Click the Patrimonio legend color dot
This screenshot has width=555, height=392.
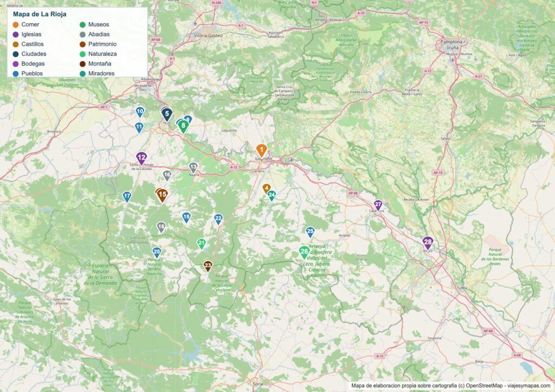pyautogui.click(x=82, y=44)
